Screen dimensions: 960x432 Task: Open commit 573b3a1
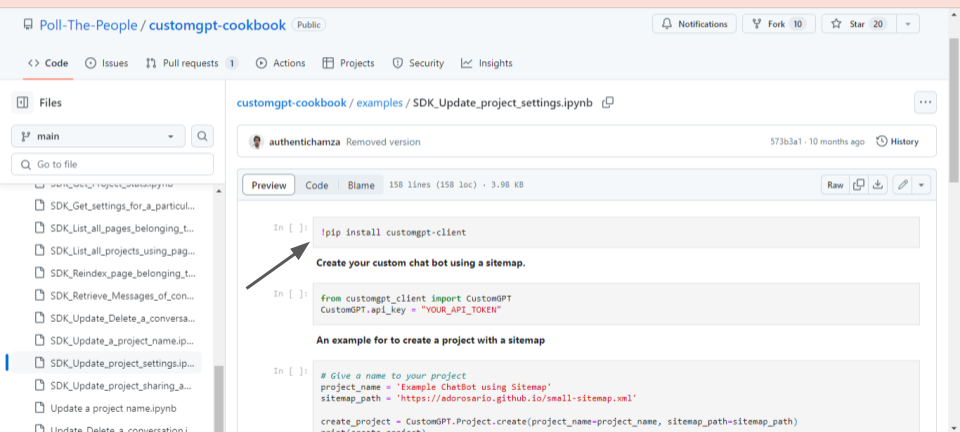(786, 142)
